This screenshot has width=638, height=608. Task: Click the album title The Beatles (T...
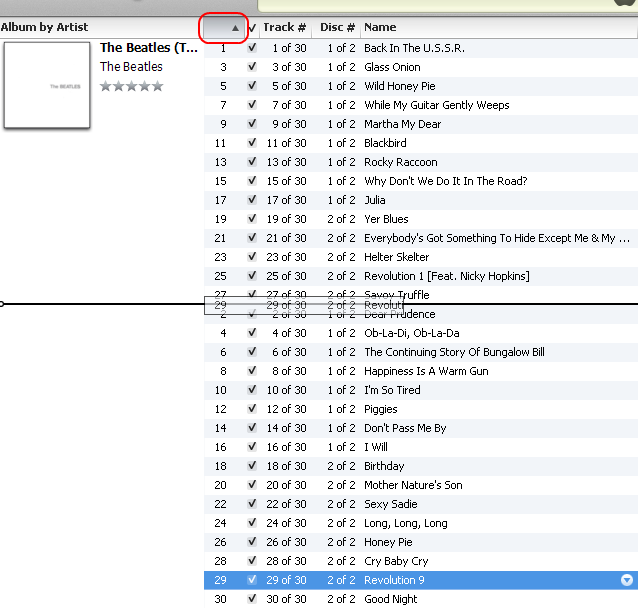(x=149, y=48)
